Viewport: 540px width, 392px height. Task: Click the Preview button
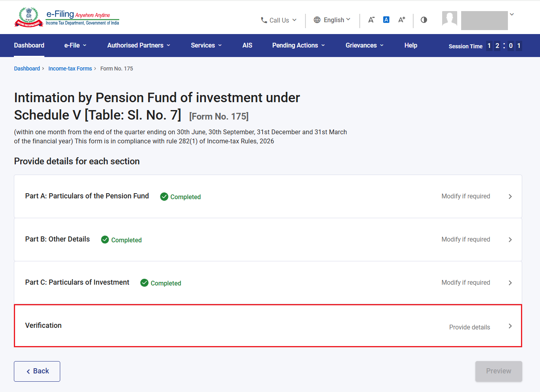[498, 371]
